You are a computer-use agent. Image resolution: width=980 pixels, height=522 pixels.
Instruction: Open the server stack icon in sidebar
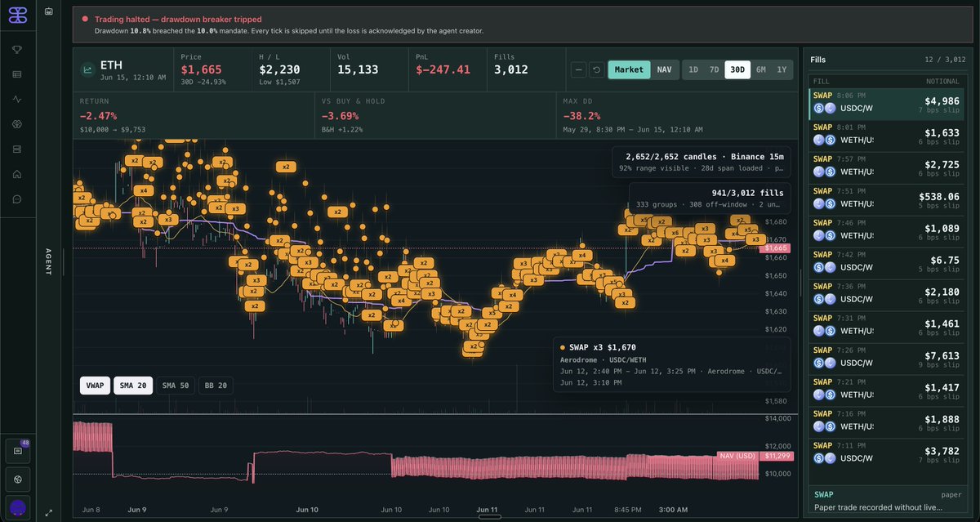tap(17, 149)
